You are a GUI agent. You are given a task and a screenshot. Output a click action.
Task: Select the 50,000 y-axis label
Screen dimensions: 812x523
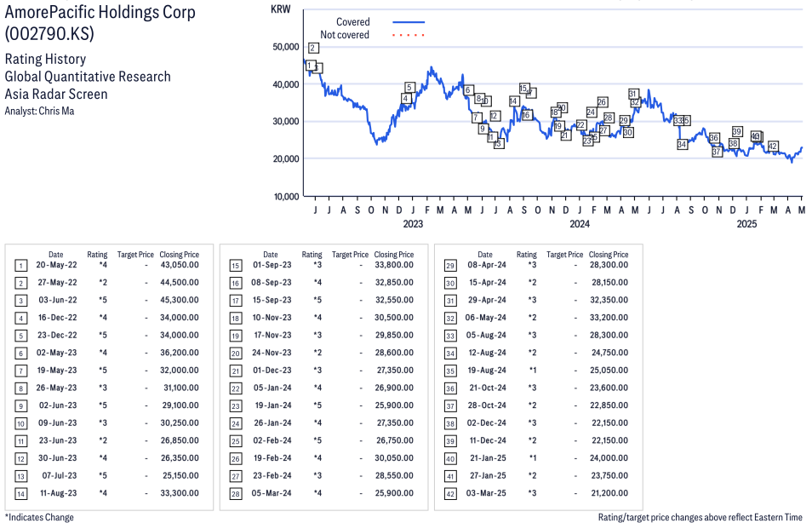(286, 47)
